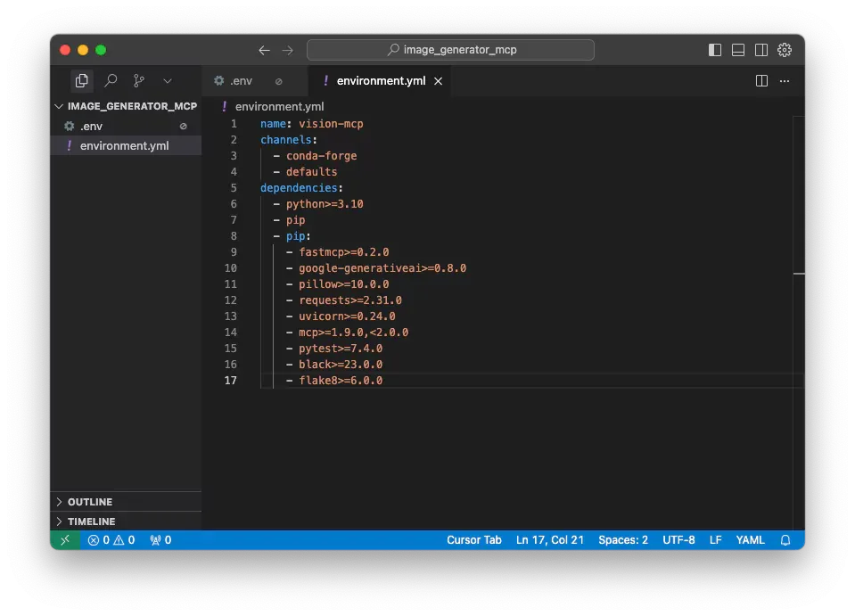Click 'mcp>=1.9.0,<2.0.0' text
855x616 pixels.
[353, 332]
